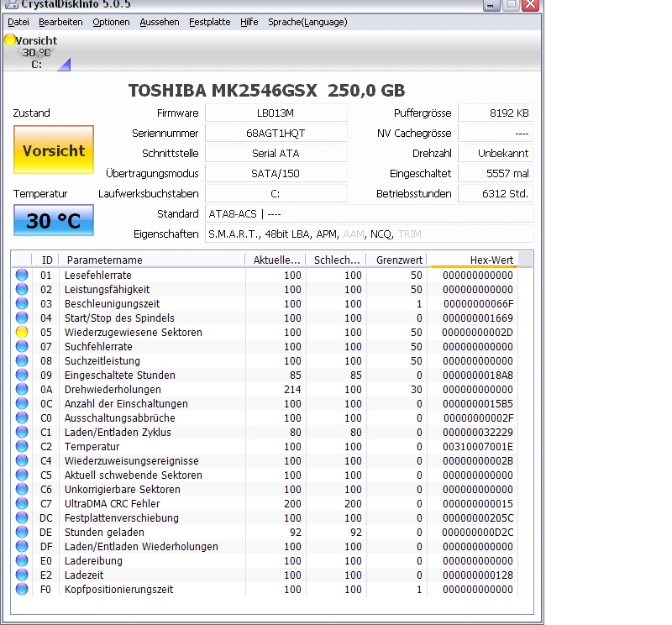Viewport: 672px width, 625px height.
Task: Click blue status icon for Laden/Entladen Wiederholungen
Action: (22, 547)
